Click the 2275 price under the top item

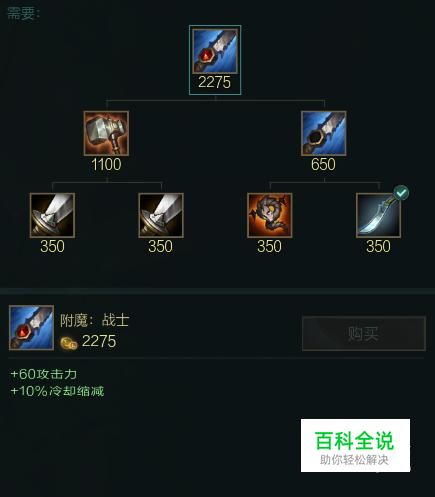(x=214, y=82)
